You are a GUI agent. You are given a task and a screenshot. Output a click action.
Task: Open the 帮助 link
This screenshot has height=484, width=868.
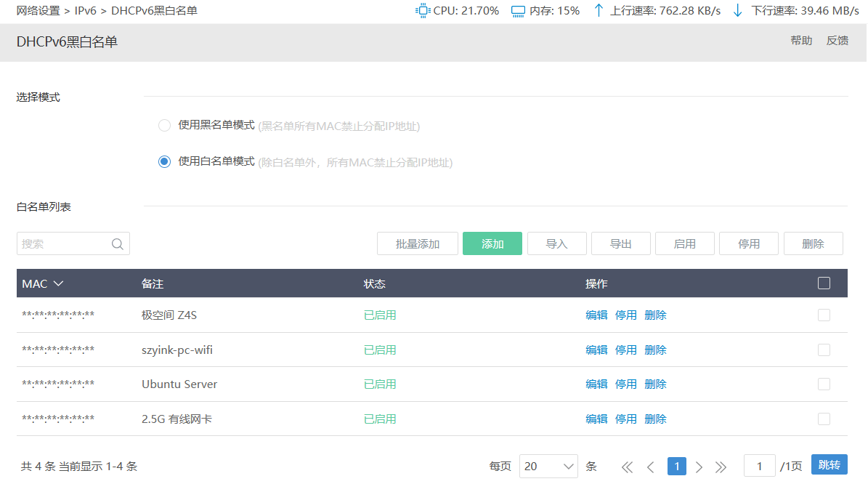click(801, 41)
